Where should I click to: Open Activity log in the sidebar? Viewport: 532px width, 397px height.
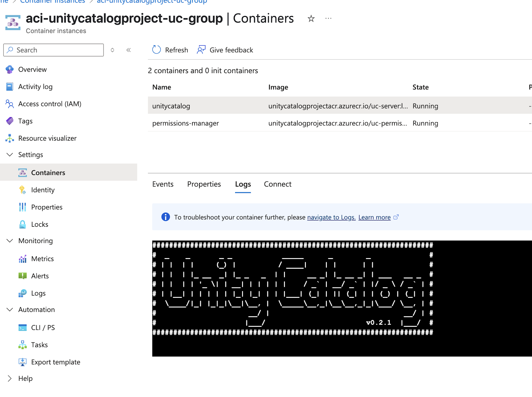click(36, 87)
